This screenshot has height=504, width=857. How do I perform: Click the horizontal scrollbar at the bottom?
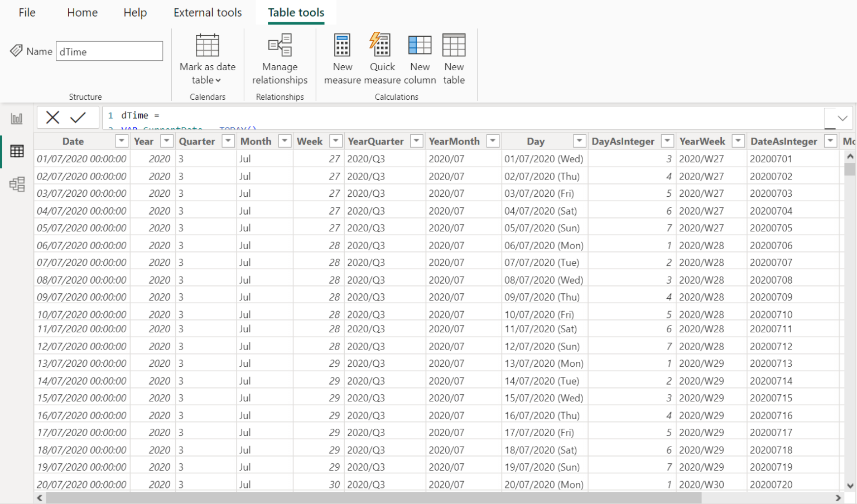[373, 497]
